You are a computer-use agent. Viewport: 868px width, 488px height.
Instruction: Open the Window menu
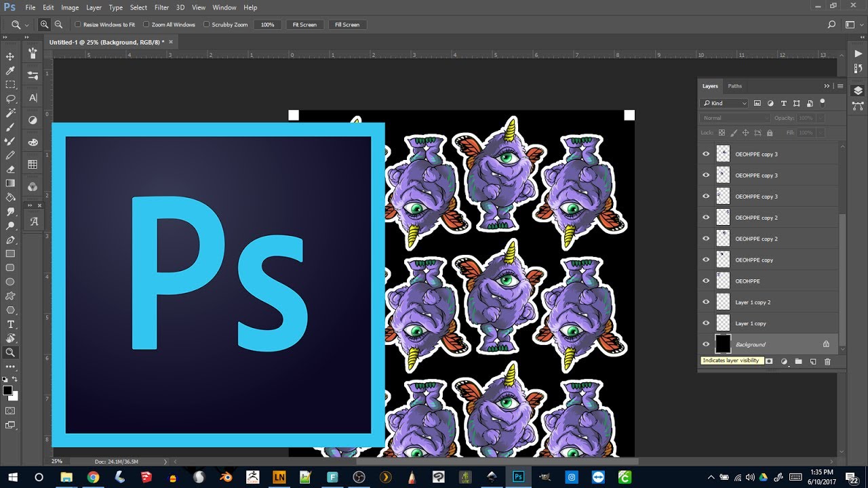[224, 7]
